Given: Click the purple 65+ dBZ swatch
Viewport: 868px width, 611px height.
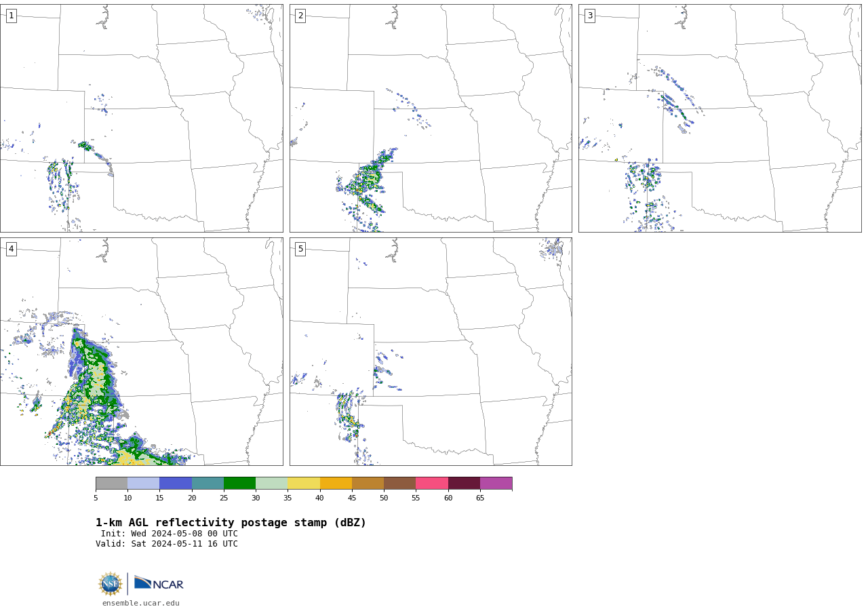Looking at the screenshot, I should pos(496,483).
